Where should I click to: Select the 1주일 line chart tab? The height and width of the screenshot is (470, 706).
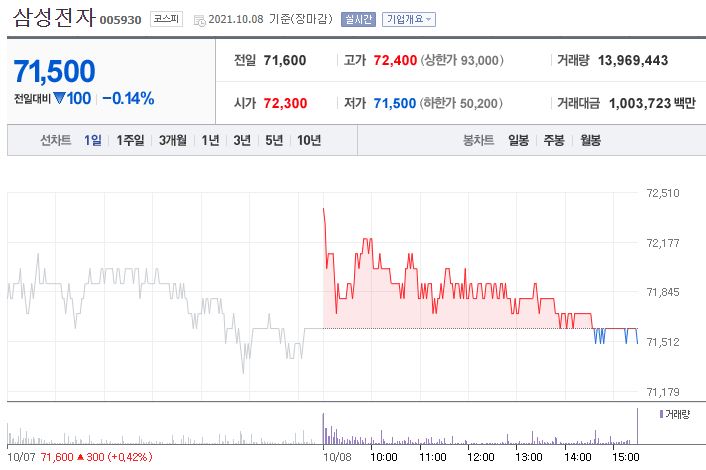click(x=130, y=140)
